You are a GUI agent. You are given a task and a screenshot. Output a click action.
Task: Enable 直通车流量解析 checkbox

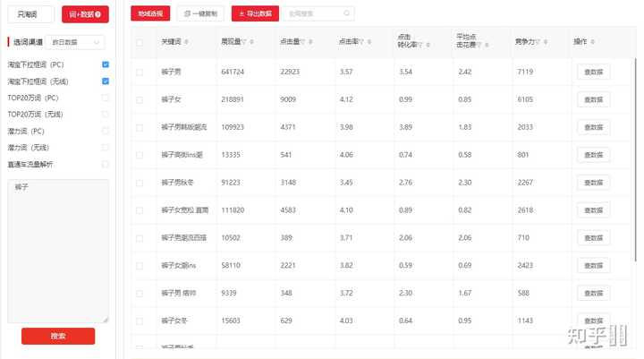click(x=106, y=164)
